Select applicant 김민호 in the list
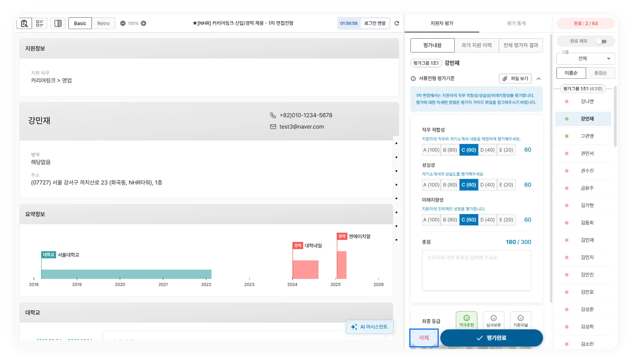 583,292
